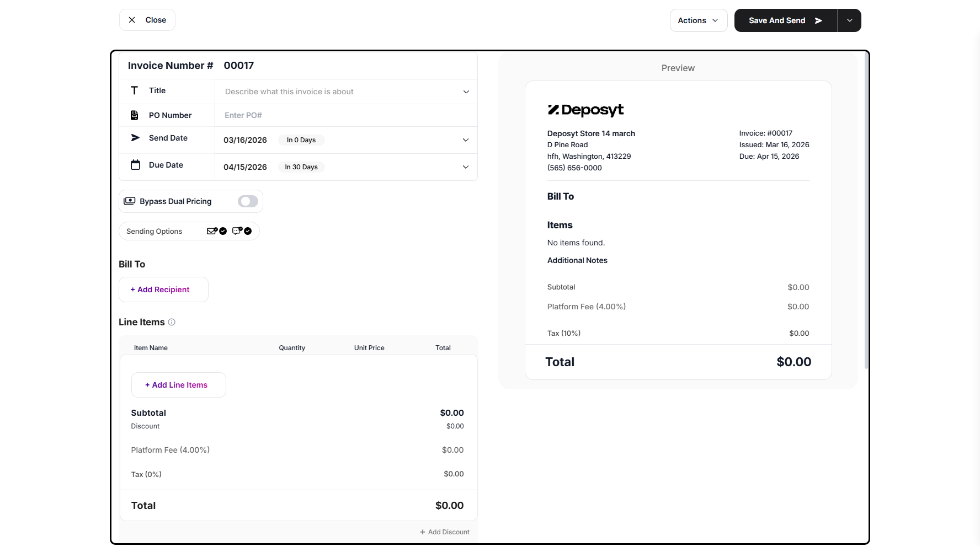The width and height of the screenshot is (980, 547).
Task: Toggle the SMS sending checkmark
Action: click(x=248, y=231)
